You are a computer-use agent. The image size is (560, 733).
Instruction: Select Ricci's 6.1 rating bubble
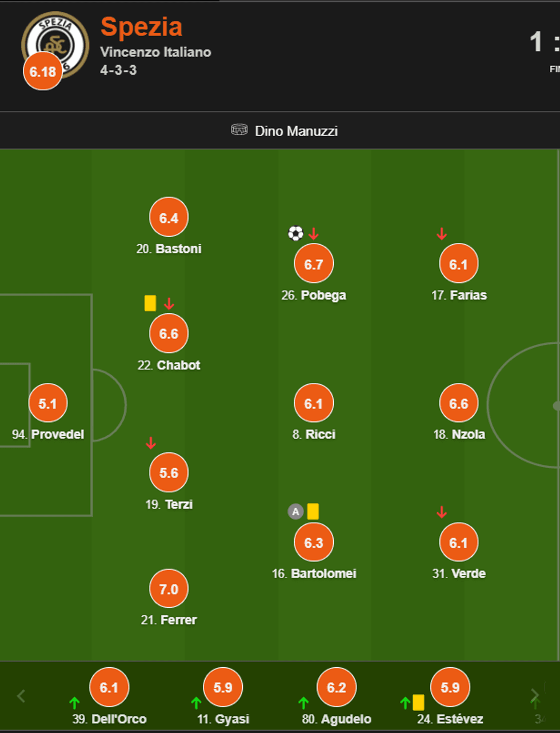[314, 403]
